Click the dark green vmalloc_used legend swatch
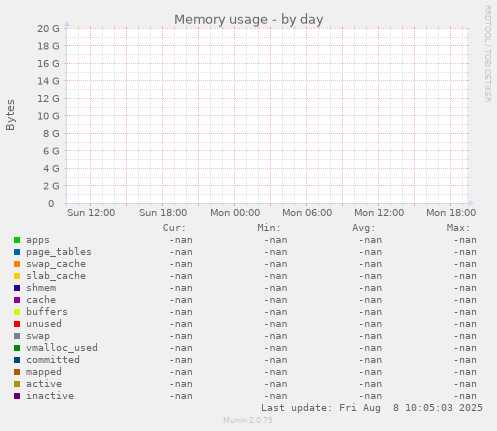The width and height of the screenshot is (497, 431). click(17, 348)
